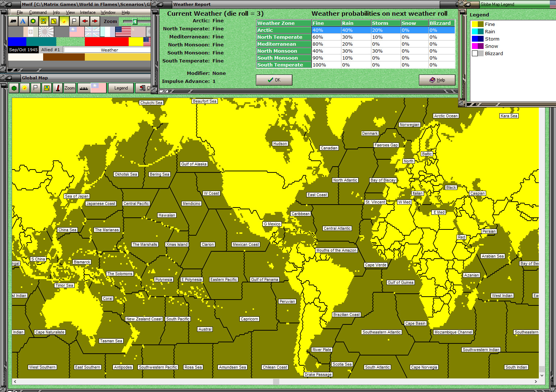Select the Arctic row in weather table

[356, 30]
